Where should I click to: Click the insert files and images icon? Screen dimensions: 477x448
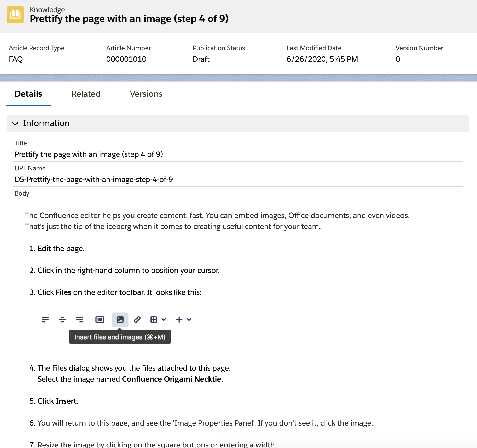[120, 319]
